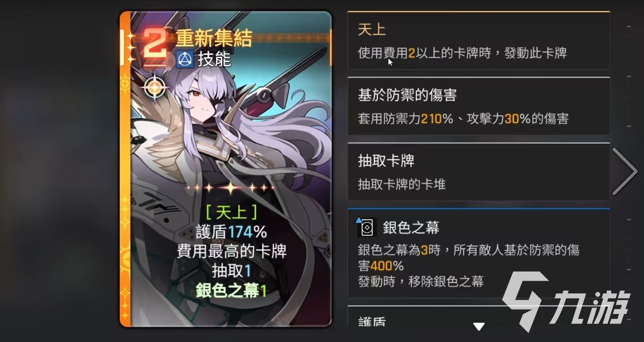This screenshot has height=342, width=644.
Task: Go to the next card with the right chevron
Action: tap(624, 171)
